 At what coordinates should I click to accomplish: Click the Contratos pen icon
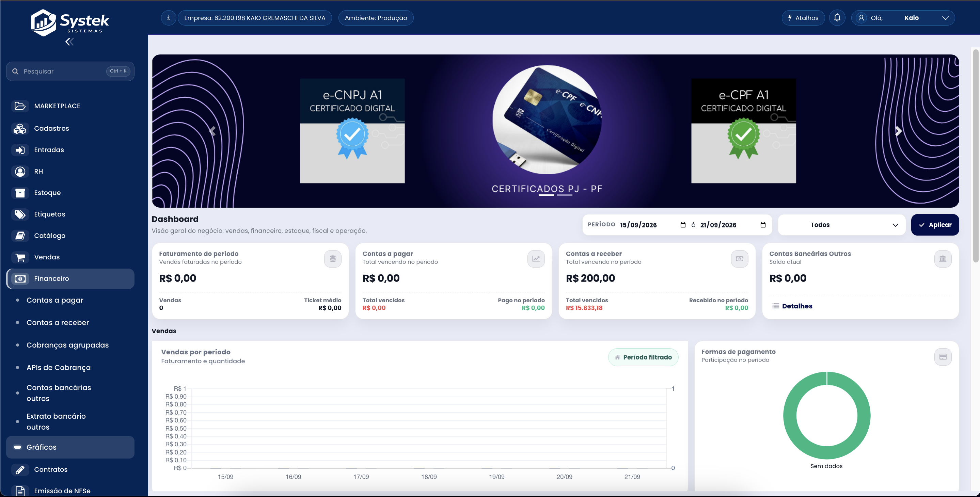click(20, 470)
